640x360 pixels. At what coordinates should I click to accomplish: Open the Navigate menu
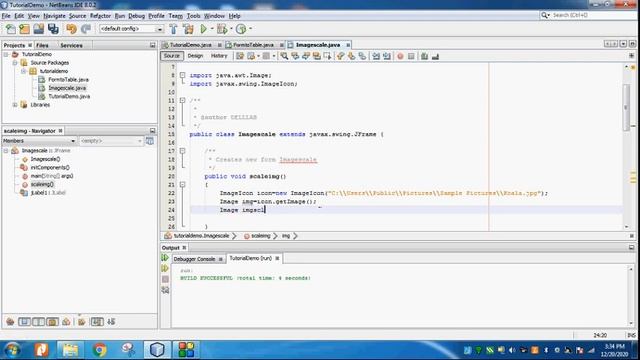point(54,16)
